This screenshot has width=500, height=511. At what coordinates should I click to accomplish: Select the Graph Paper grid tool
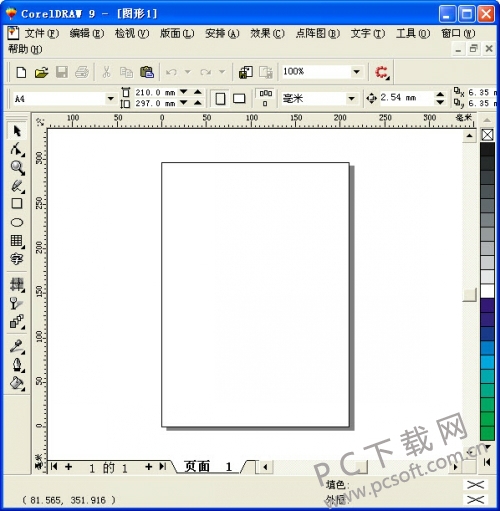(17, 241)
